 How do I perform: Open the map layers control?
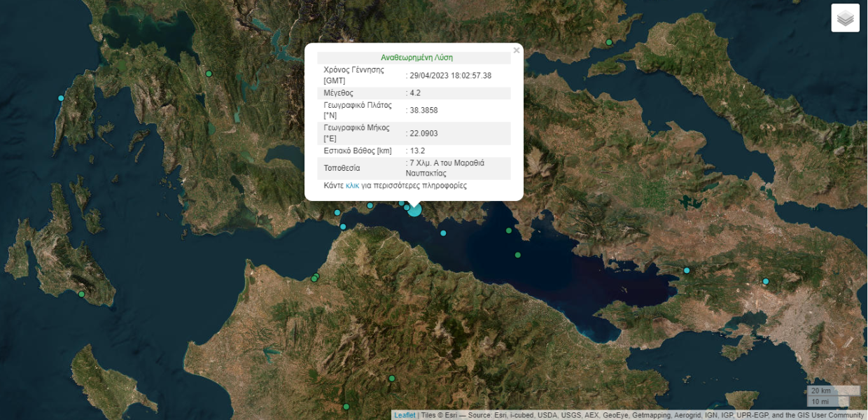tap(845, 18)
